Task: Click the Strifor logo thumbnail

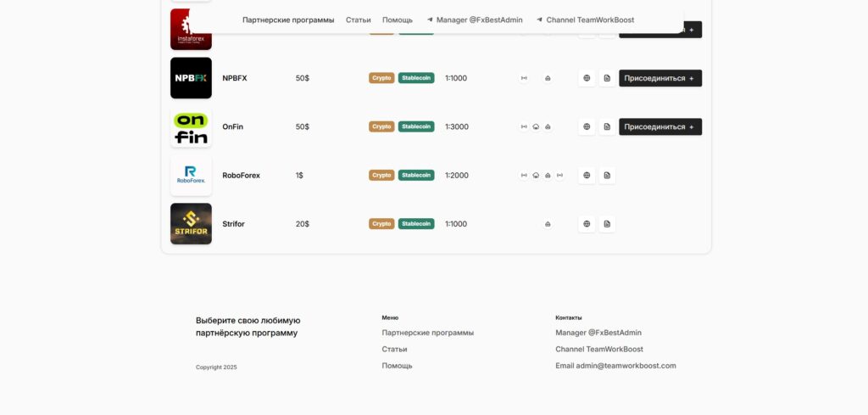Action: (x=191, y=224)
